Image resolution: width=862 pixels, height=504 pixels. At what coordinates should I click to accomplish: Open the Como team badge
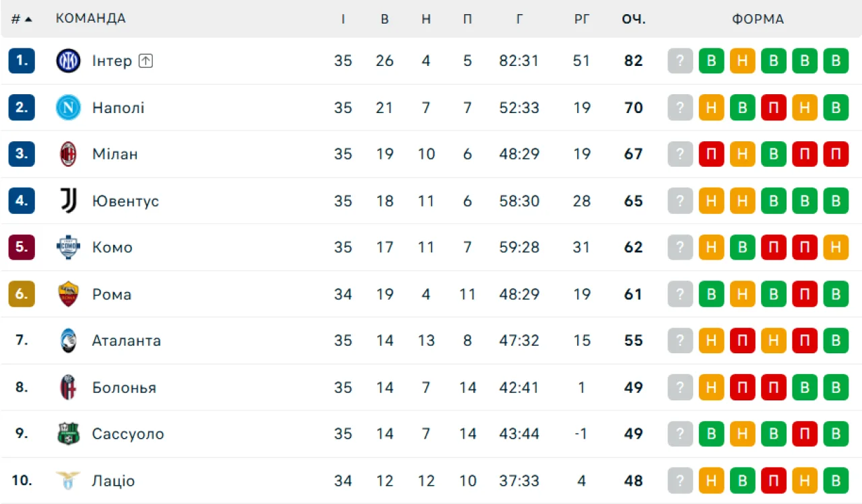(x=68, y=248)
